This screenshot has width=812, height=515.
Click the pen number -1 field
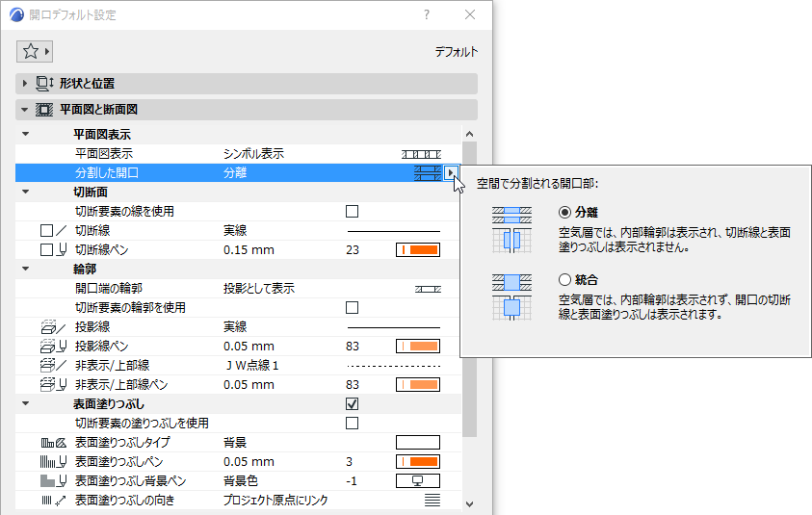point(352,481)
